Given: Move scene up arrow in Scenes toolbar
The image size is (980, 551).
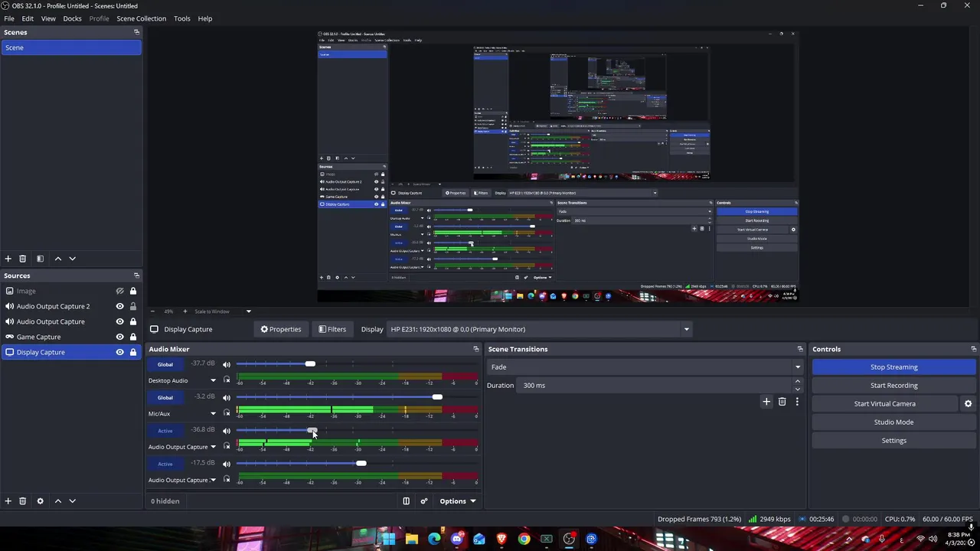Looking at the screenshot, I should [57, 259].
